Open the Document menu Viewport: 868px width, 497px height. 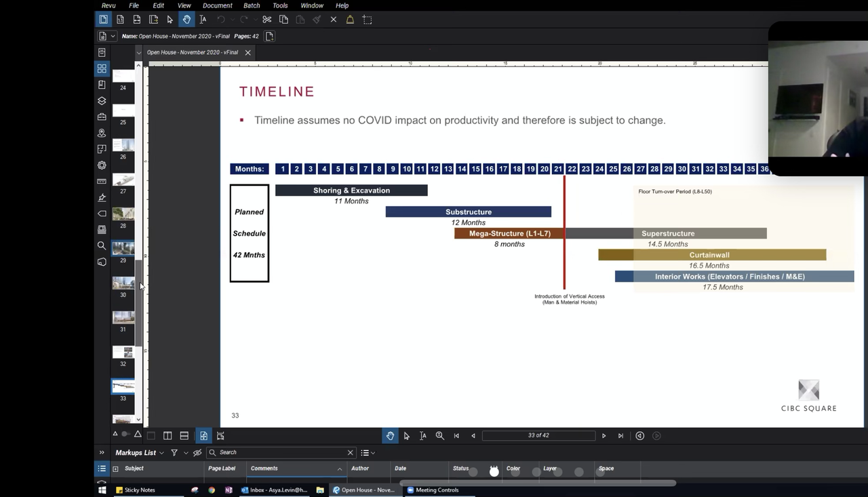[x=217, y=5]
